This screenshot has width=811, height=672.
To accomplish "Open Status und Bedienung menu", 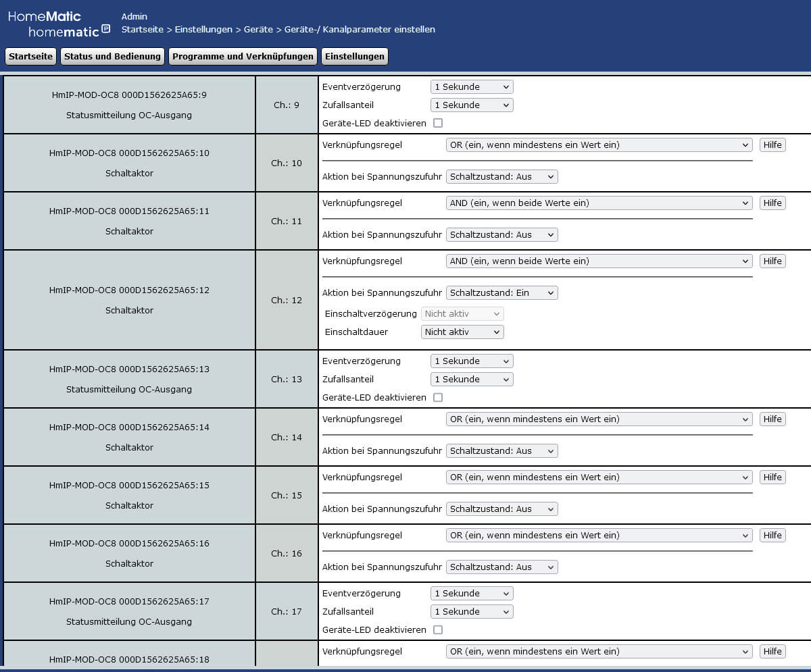I will [x=113, y=56].
